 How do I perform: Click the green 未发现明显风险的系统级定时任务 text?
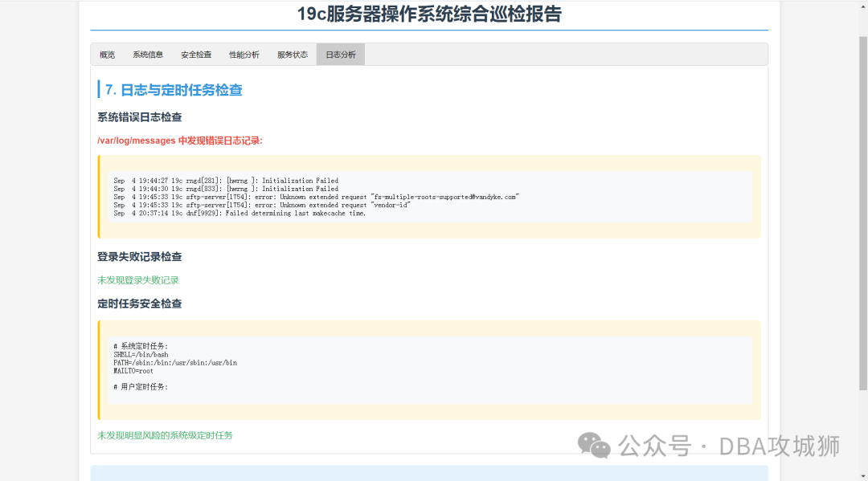pyautogui.click(x=165, y=436)
